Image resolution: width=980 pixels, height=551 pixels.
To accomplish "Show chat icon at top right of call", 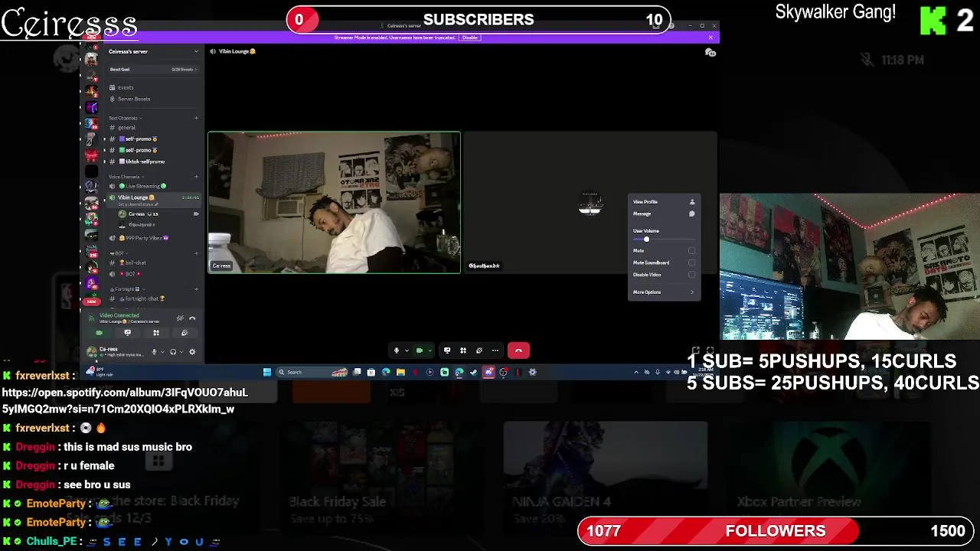I will 710,52.
